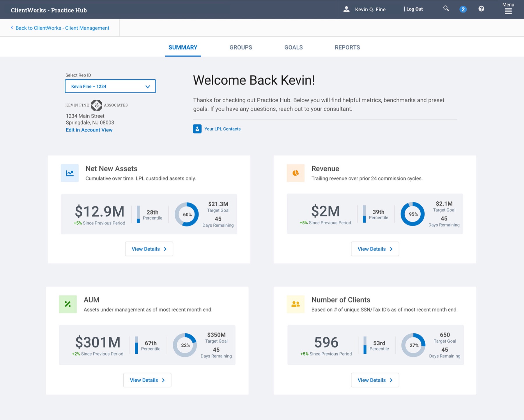Click the $2.1M Target Goal text
The width and height of the screenshot is (524, 420).
tap(444, 207)
